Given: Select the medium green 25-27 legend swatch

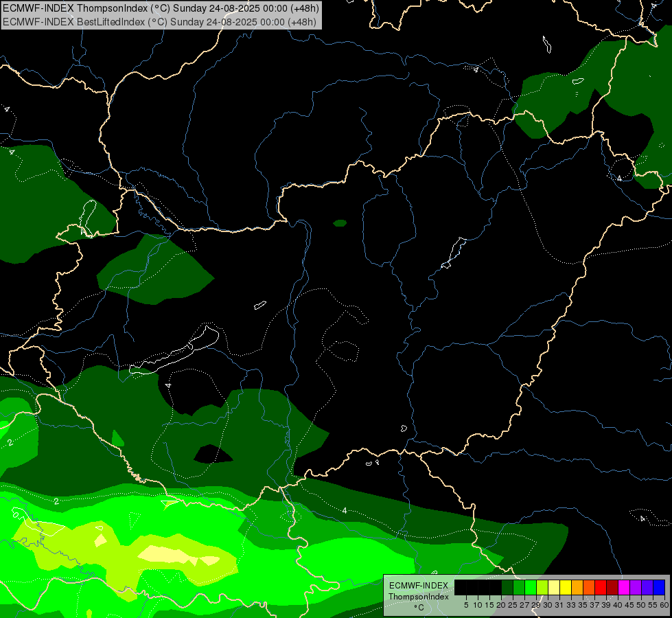Looking at the screenshot, I should click(519, 588).
